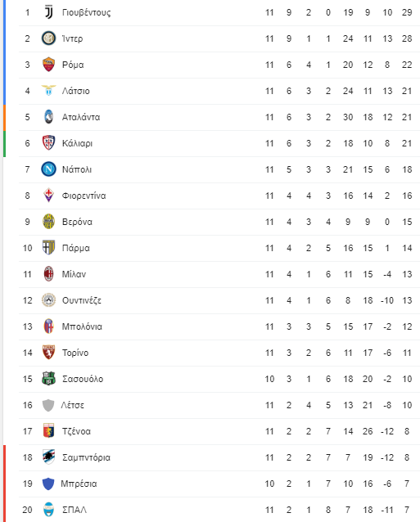Click the gray placeholder shield for Λέτσε

point(48,405)
